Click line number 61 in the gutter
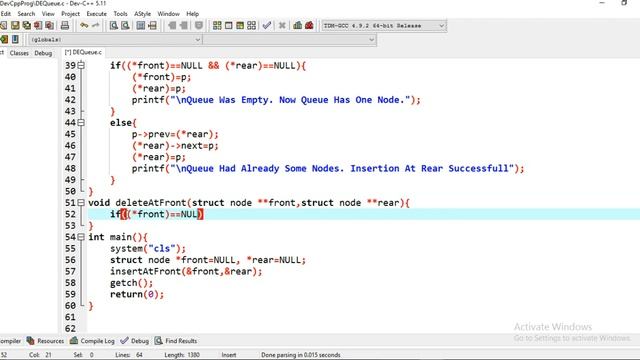The height and width of the screenshot is (360, 640). pyautogui.click(x=70, y=317)
